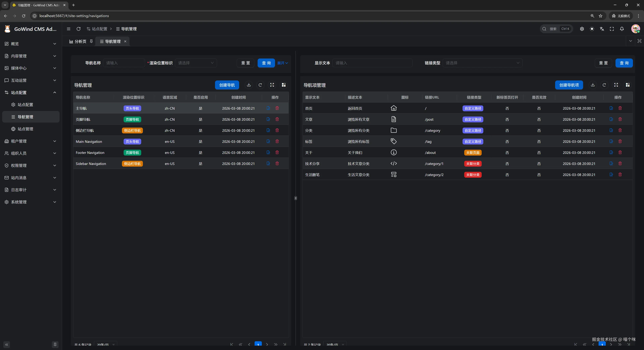Click the language translate icon in header

coord(602,29)
